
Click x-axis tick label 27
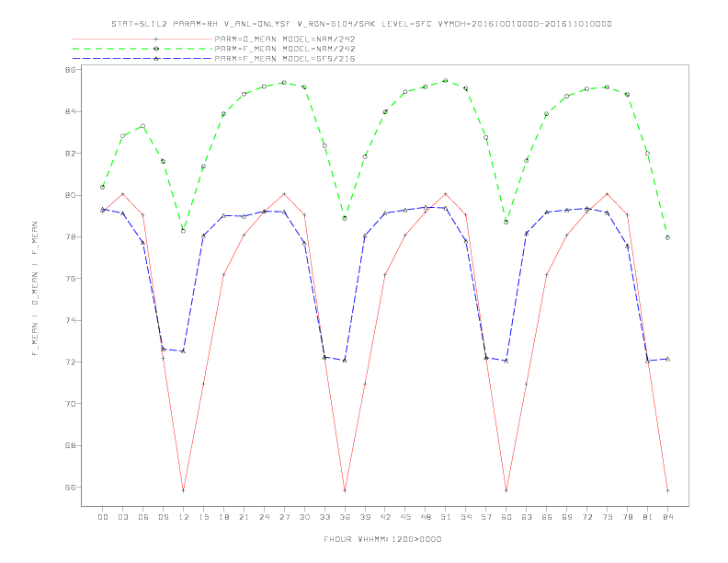click(x=284, y=517)
